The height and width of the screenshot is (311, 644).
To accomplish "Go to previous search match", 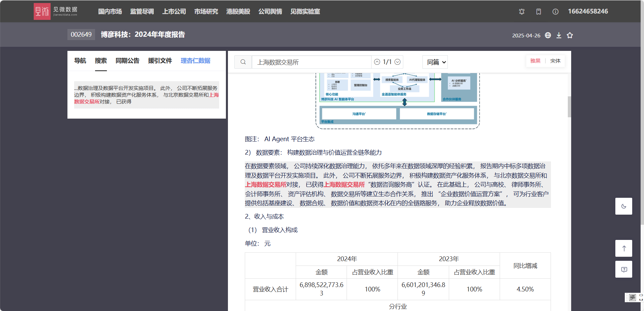I will (377, 62).
